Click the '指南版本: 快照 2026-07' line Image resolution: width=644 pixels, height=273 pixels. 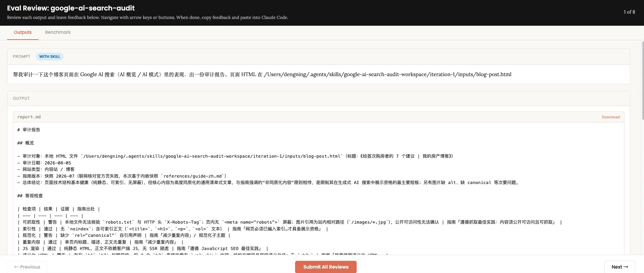tap(122, 176)
